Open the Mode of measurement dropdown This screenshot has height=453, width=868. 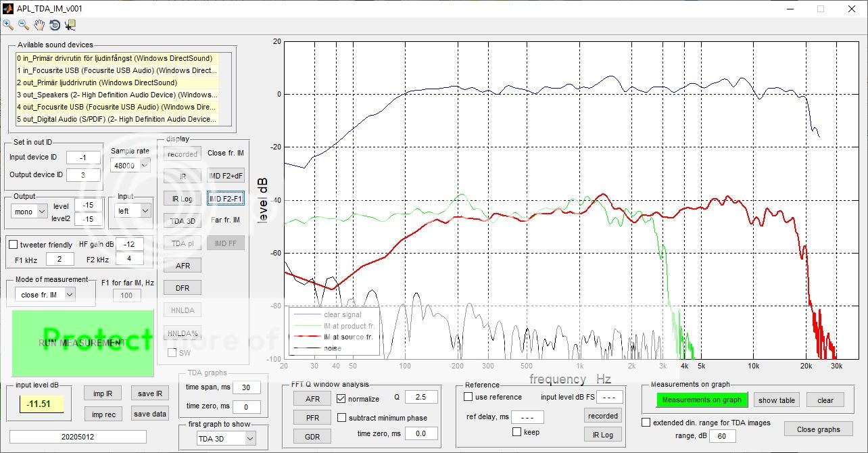pos(45,294)
